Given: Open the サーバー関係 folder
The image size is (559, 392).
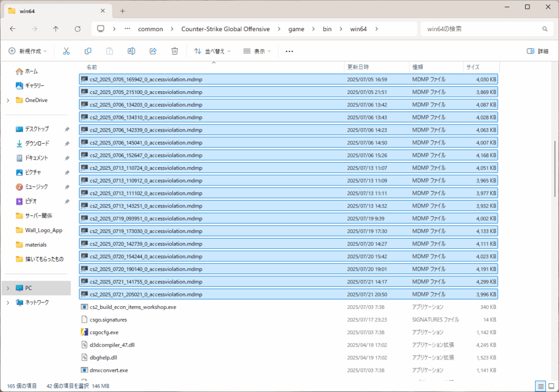Looking at the screenshot, I should (x=34, y=216).
